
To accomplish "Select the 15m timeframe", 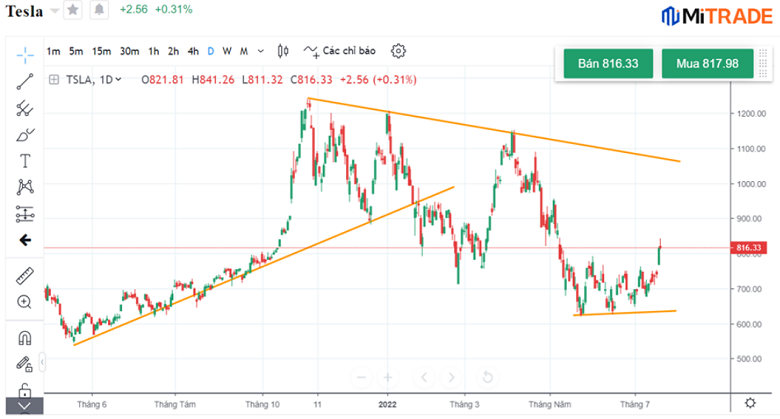I will click(x=101, y=51).
